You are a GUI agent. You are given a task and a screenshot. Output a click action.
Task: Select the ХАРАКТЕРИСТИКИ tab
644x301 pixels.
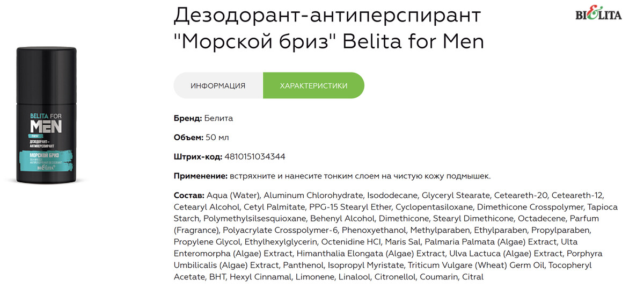313,85
